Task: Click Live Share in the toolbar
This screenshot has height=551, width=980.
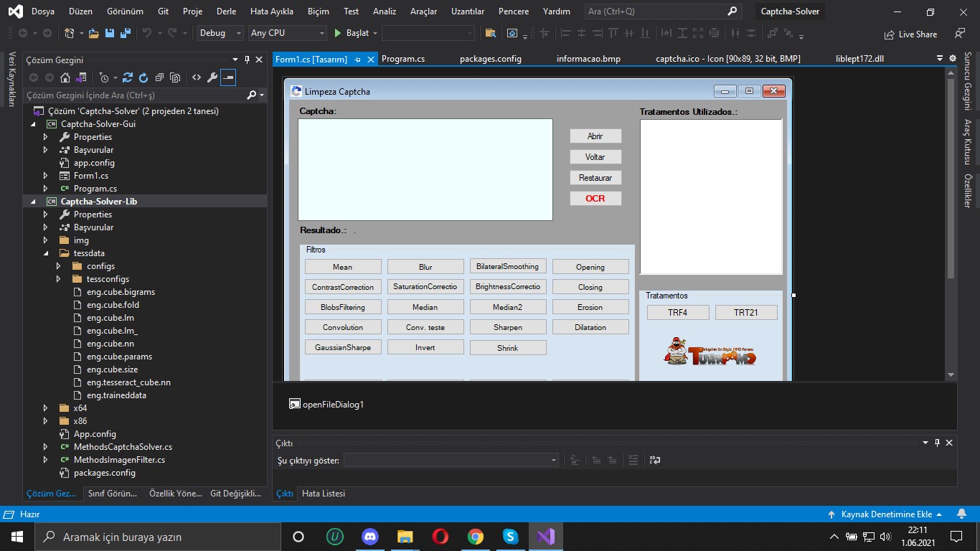Action: [910, 34]
